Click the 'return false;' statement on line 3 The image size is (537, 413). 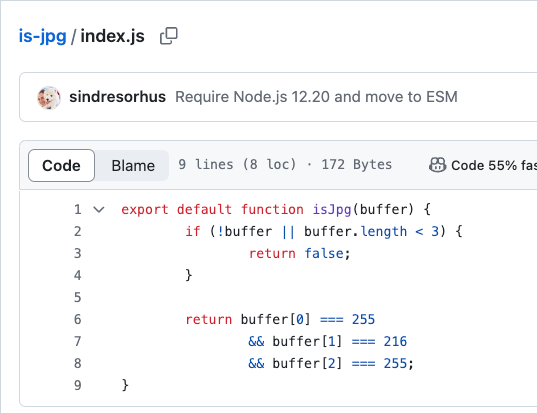(x=300, y=254)
